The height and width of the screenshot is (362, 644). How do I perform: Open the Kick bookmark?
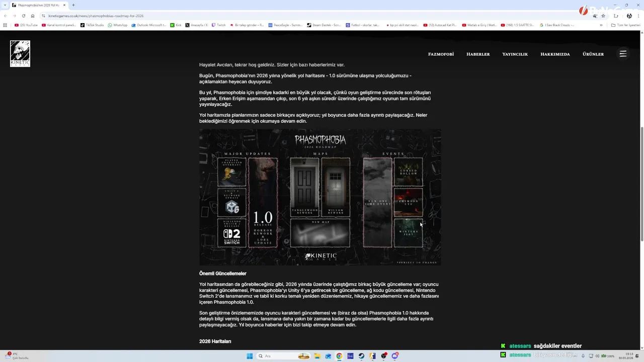pyautogui.click(x=176, y=25)
